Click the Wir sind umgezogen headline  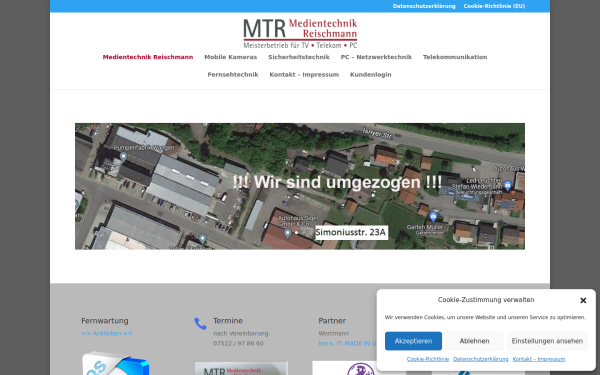coord(337,182)
